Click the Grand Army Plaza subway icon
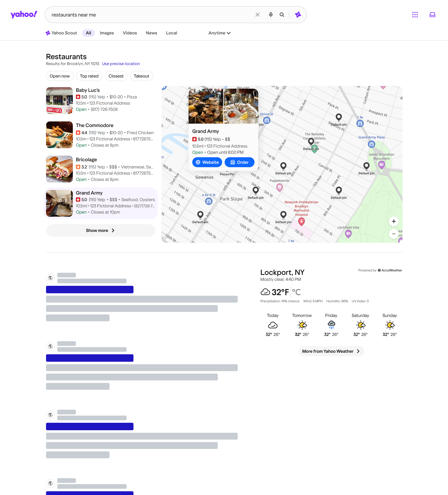Screen dimensions: 448x495 pyautogui.click(x=371, y=144)
